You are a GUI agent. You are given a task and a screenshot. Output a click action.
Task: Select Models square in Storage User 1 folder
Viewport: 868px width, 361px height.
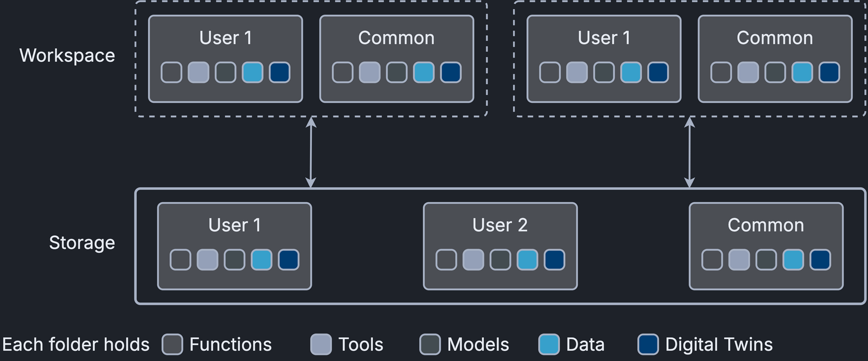(x=234, y=260)
